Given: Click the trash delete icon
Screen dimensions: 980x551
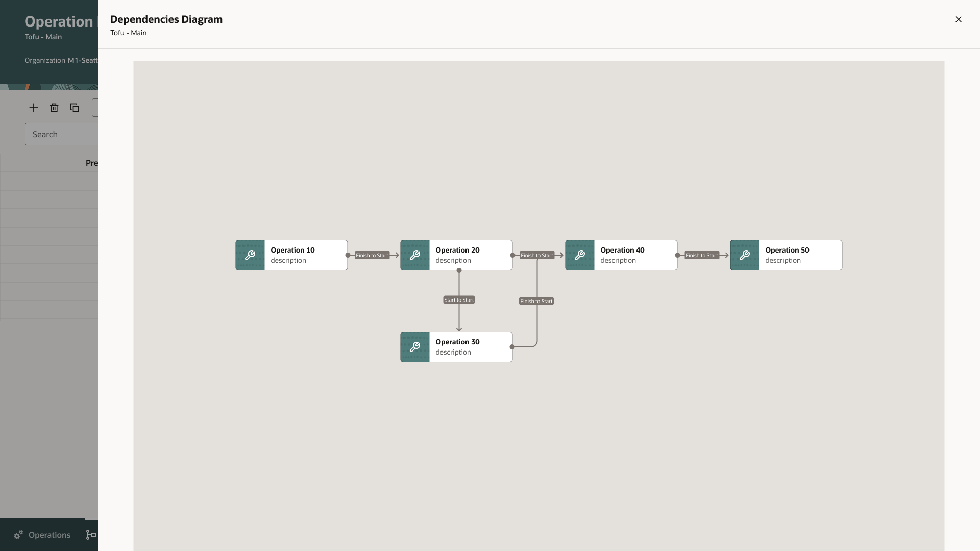Looking at the screenshot, I should coord(54,108).
